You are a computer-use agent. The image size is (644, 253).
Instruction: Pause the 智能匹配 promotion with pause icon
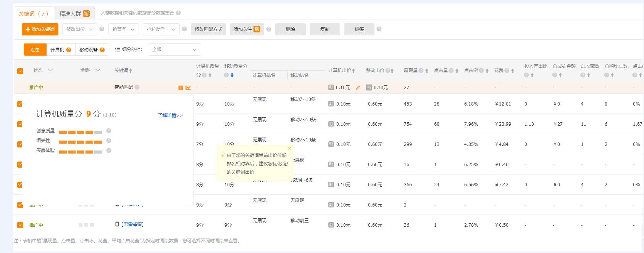coord(181,88)
